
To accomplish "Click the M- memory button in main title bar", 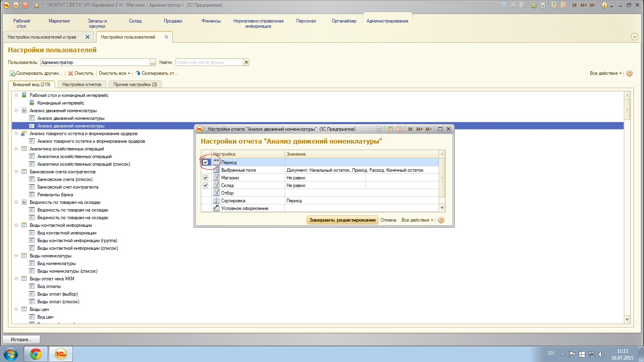I will (x=593, y=5).
